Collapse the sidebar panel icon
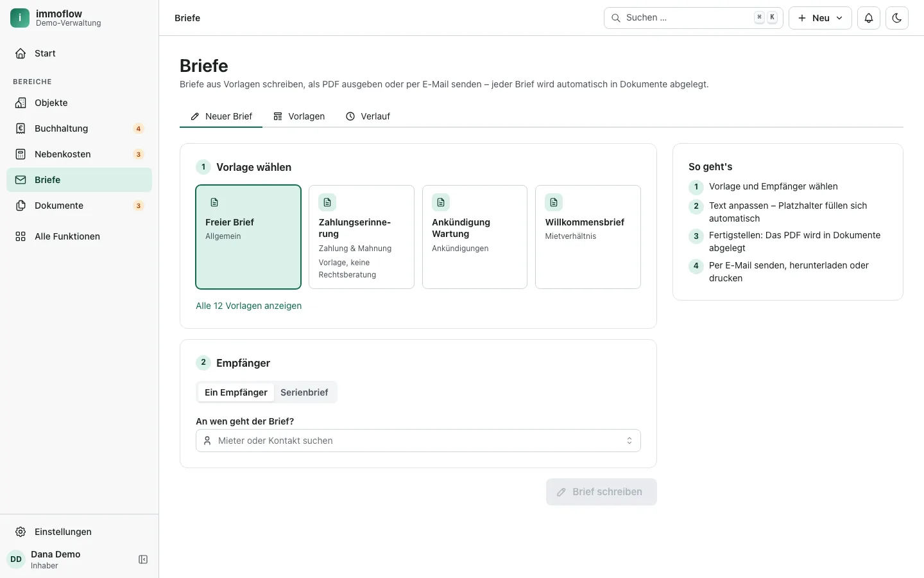The width and height of the screenshot is (924, 578). coord(143,559)
